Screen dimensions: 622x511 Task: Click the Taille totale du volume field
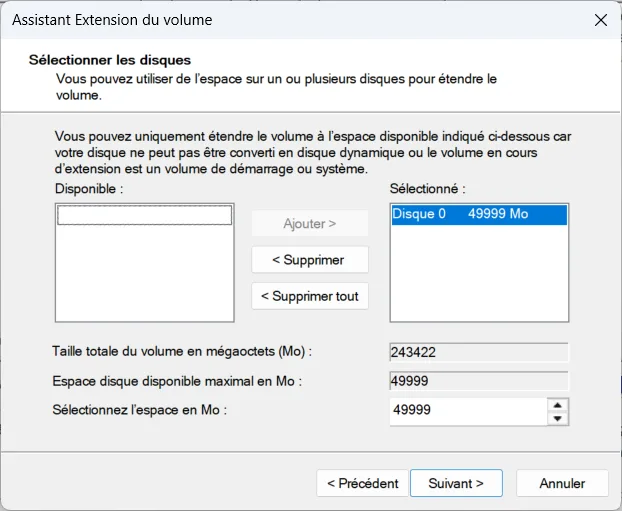click(x=479, y=352)
